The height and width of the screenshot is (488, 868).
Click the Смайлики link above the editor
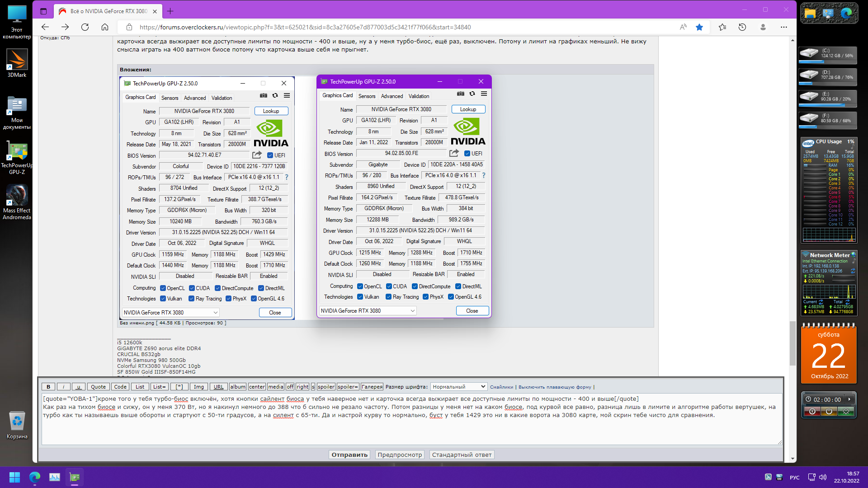click(x=501, y=387)
